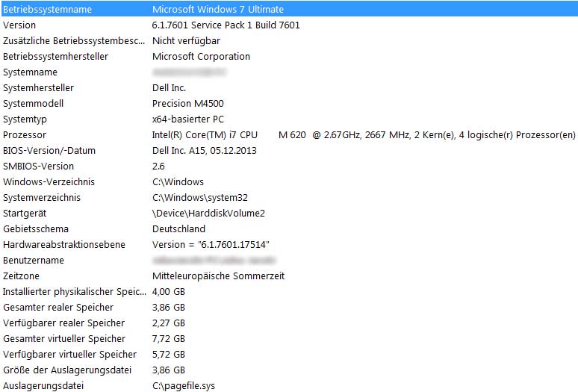The height and width of the screenshot is (392, 578).
Task: Select the Systemverzeichnis label
Action: 42,197
